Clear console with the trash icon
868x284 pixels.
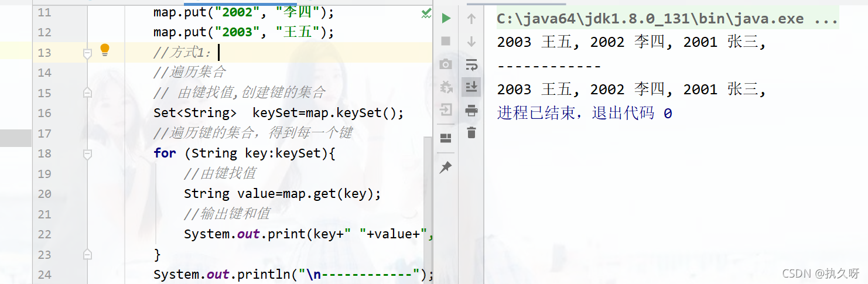[x=471, y=133]
